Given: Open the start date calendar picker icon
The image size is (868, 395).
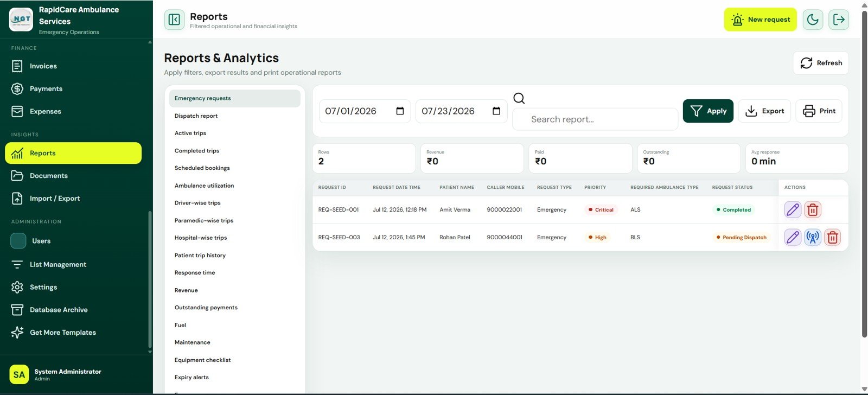Looking at the screenshot, I should tap(400, 111).
